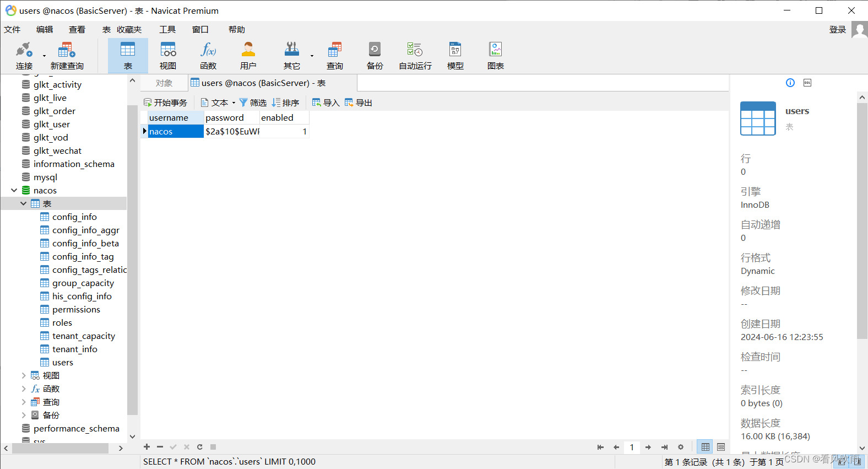Go to last page icon
The image size is (868, 469).
(x=664, y=447)
